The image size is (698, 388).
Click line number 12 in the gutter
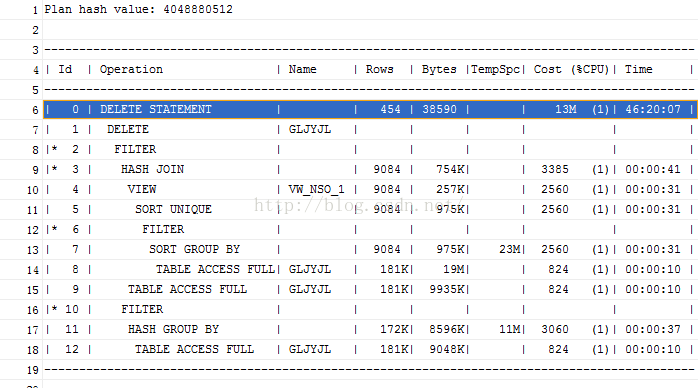32,230
